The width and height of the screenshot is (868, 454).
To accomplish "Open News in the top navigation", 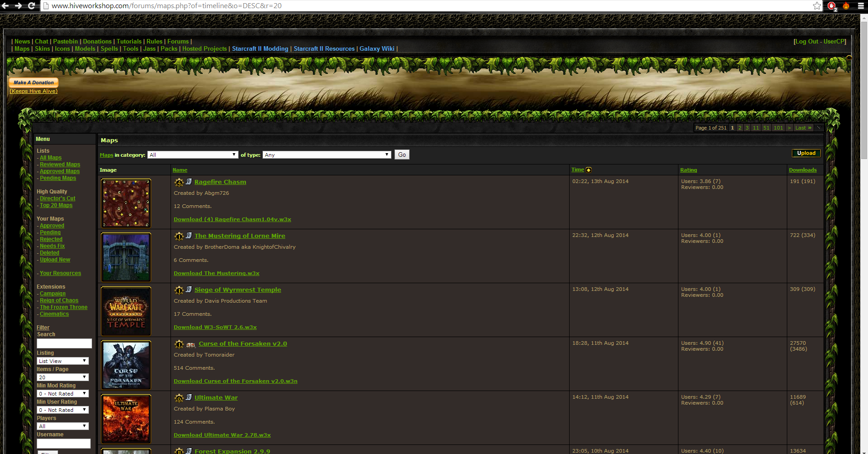I will [22, 41].
